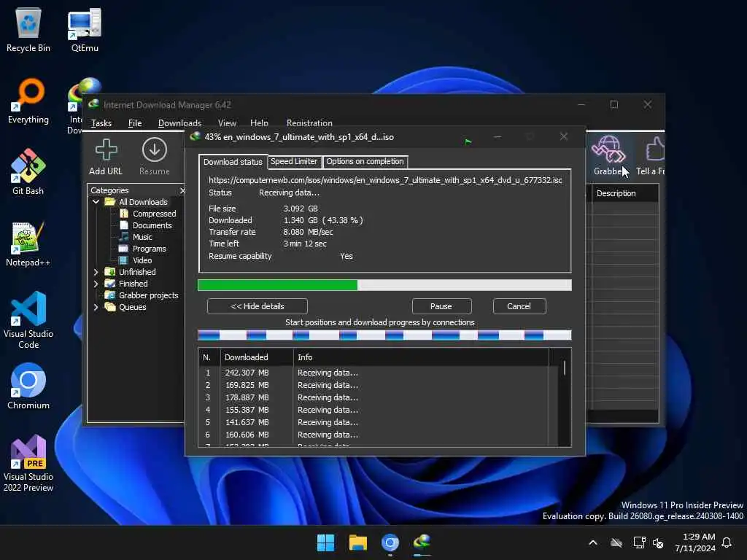Image resolution: width=747 pixels, height=560 pixels.
Task: Switch to the Speed Limiter tab
Action: click(x=294, y=161)
